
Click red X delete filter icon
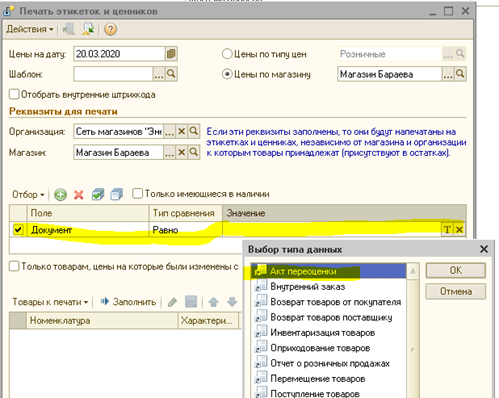(79, 194)
